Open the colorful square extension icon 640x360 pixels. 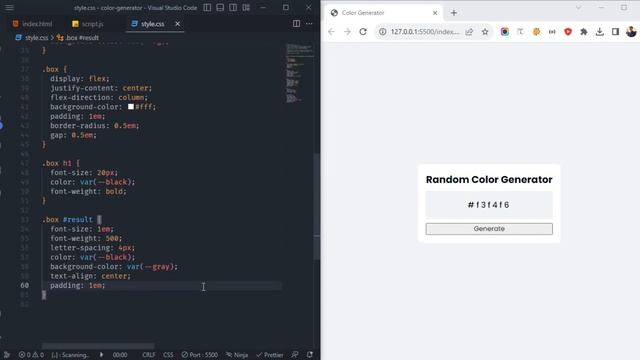(x=505, y=32)
